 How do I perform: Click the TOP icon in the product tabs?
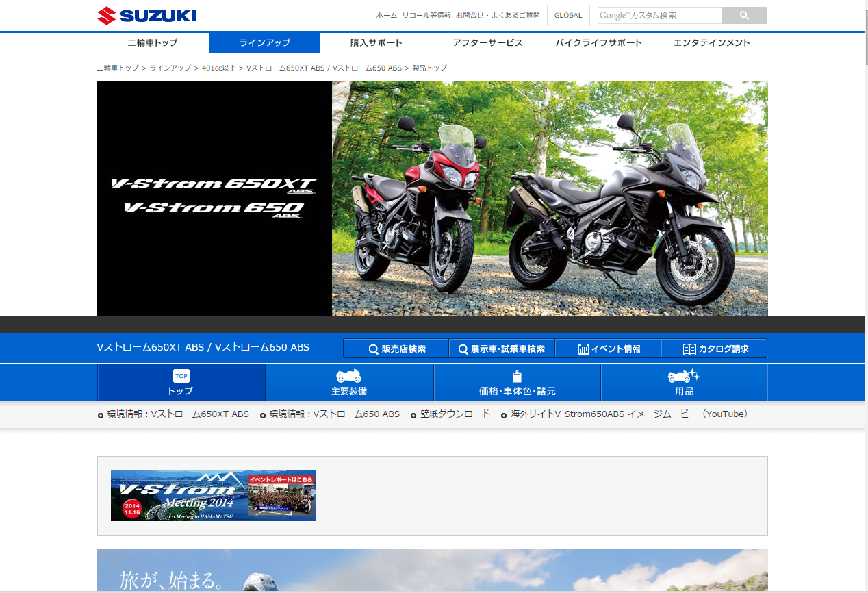181,376
